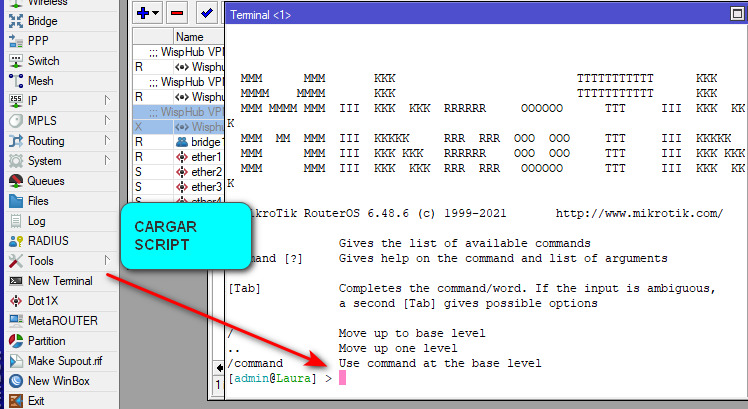This screenshot has height=409, width=748.
Task: Sort by the Name column header
Action: [189, 37]
